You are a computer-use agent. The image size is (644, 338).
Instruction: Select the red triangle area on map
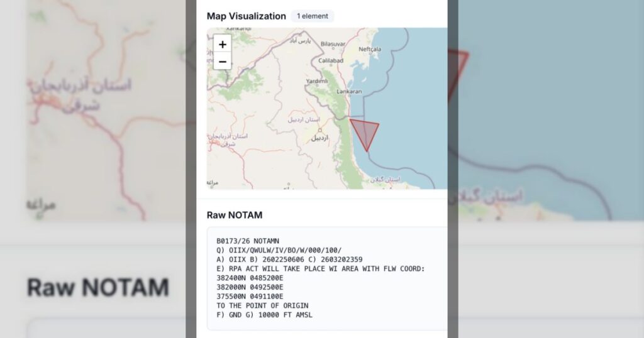pos(364,132)
